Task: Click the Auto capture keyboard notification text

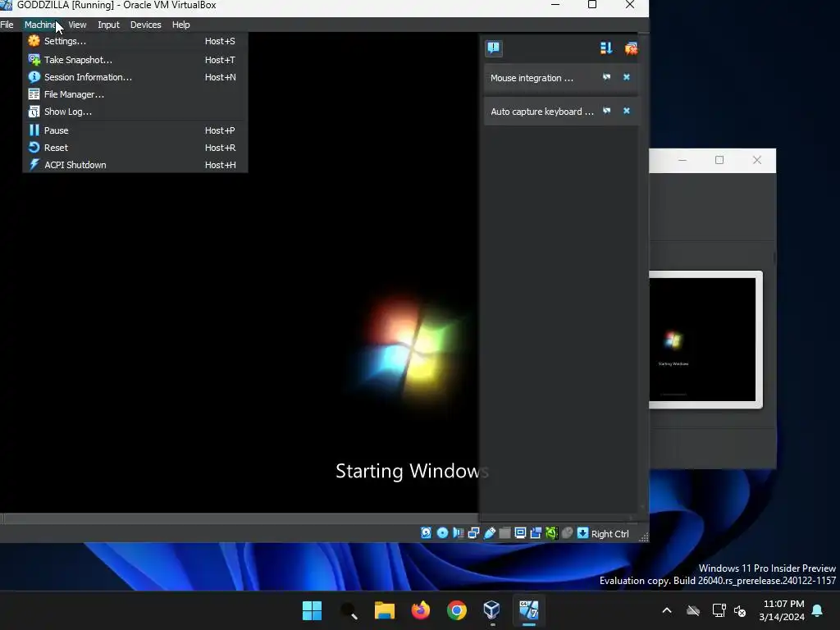Action: click(542, 112)
